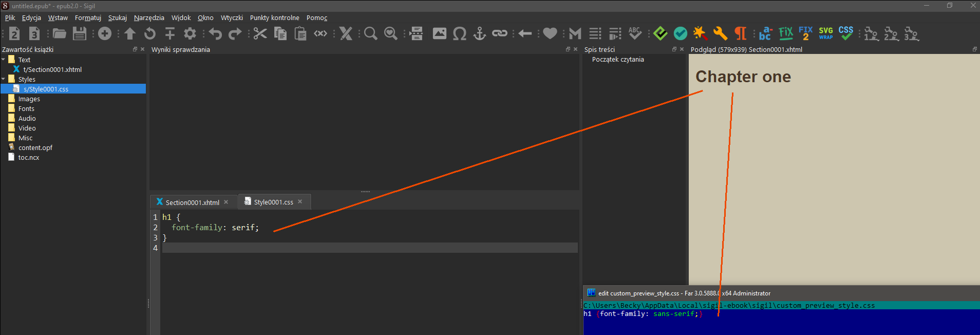
Task: Click the SVG WRAP plugin icon
Action: 826,34
